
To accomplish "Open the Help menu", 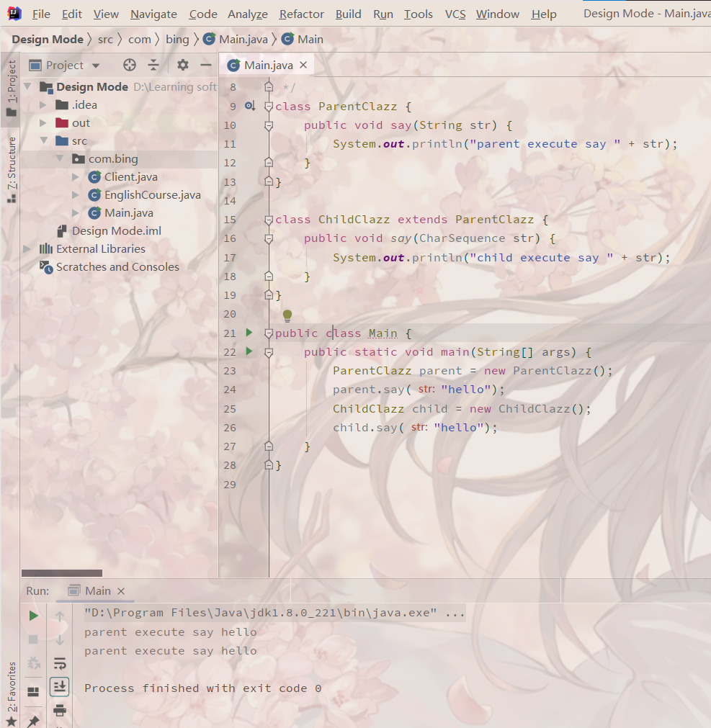I will click(544, 14).
